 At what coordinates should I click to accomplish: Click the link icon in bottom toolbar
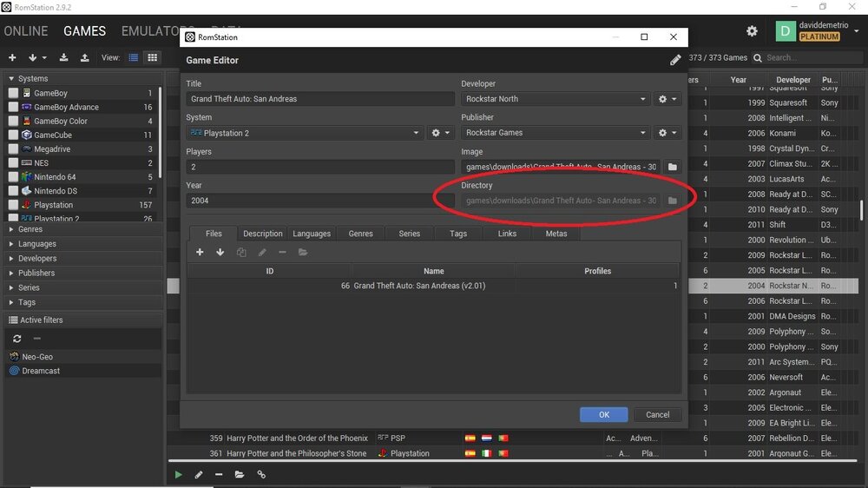261,475
